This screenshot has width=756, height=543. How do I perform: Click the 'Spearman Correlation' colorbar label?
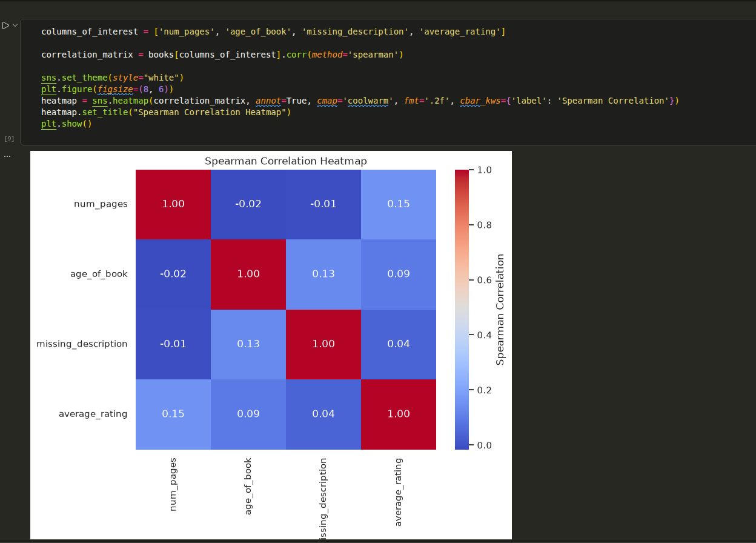pyautogui.click(x=500, y=310)
